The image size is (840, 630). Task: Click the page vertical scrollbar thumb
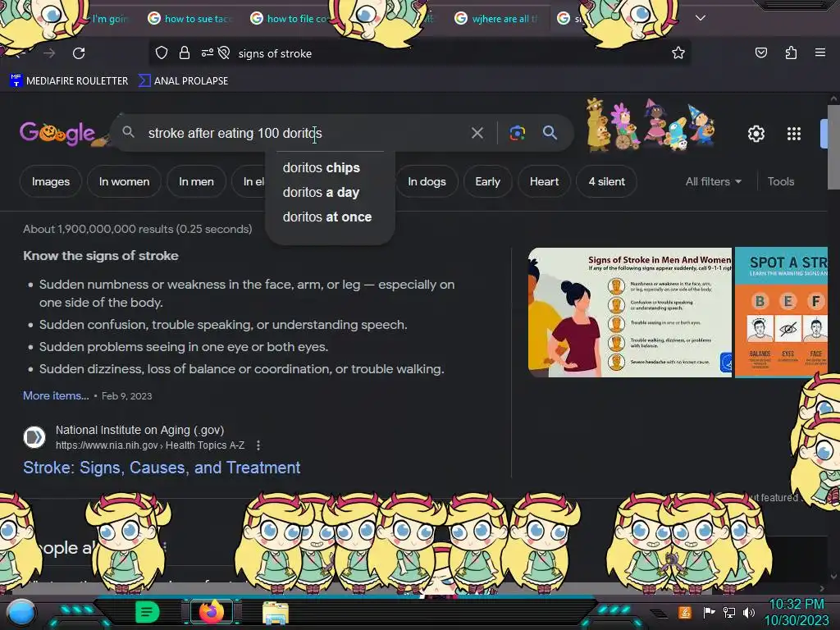833,148
